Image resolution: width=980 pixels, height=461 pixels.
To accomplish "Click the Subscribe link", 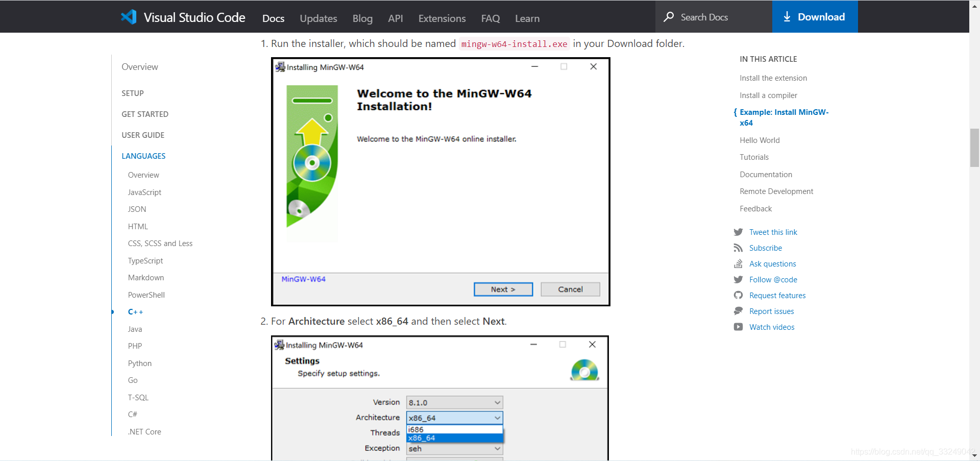I will 765,248.
